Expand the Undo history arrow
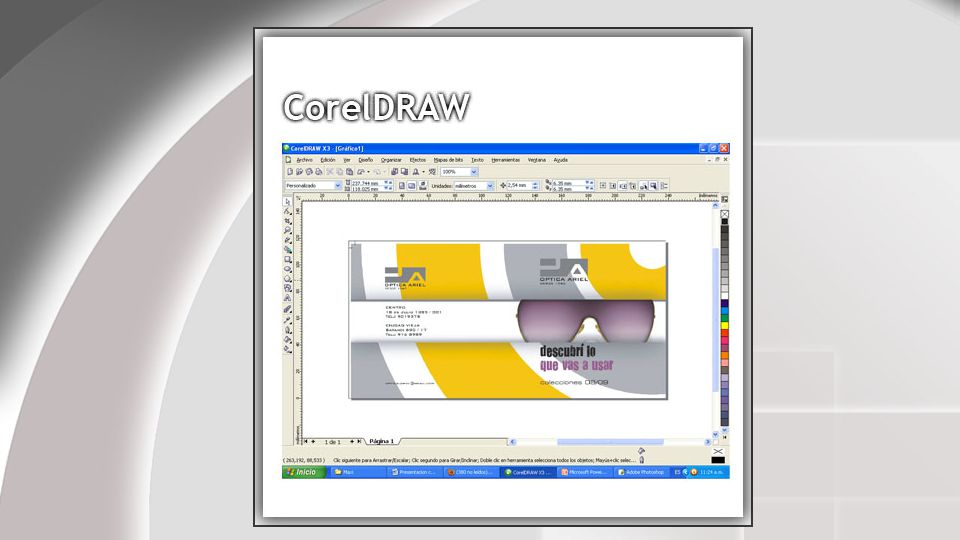The image size is (960, 540). click(x=368, y=172)
